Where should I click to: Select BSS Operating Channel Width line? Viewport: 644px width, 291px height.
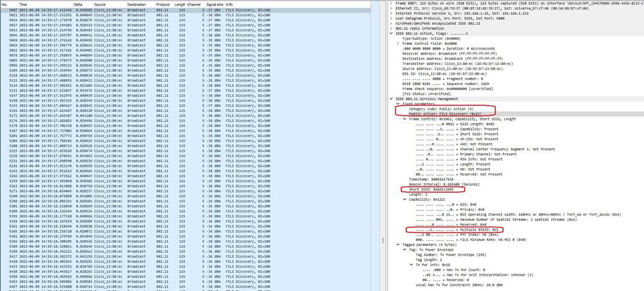tap(518, 214)
